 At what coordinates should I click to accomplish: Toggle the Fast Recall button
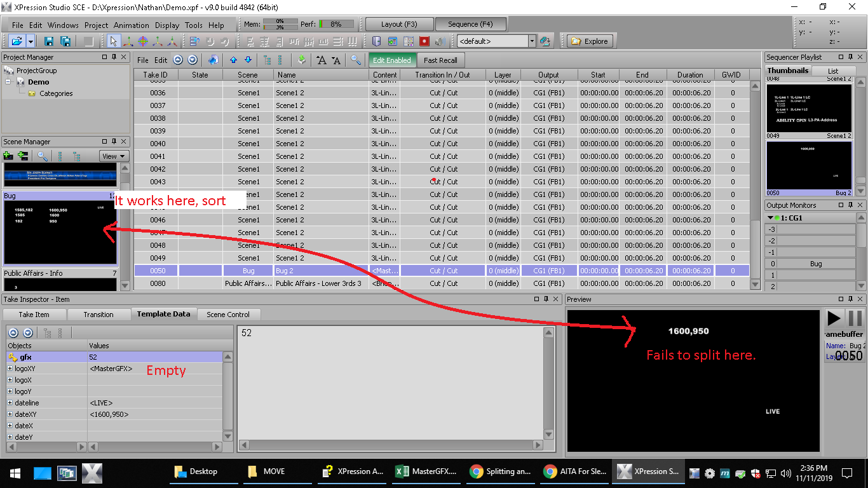440,60
